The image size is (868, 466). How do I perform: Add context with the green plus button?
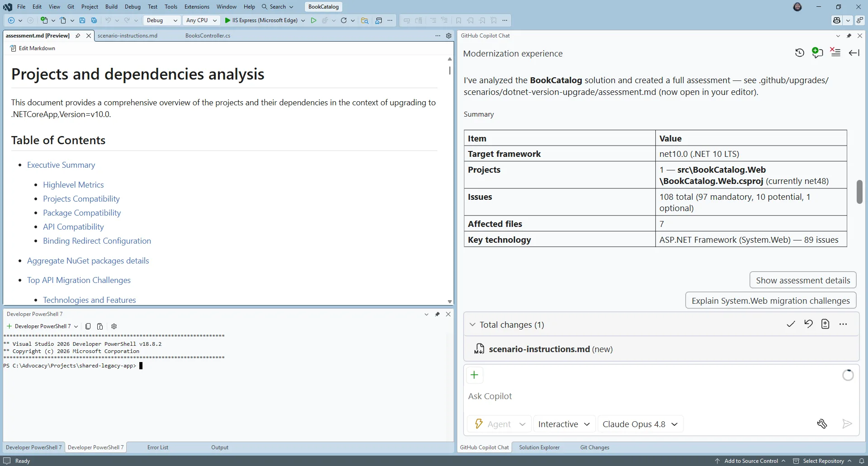[x=474, y=375]
